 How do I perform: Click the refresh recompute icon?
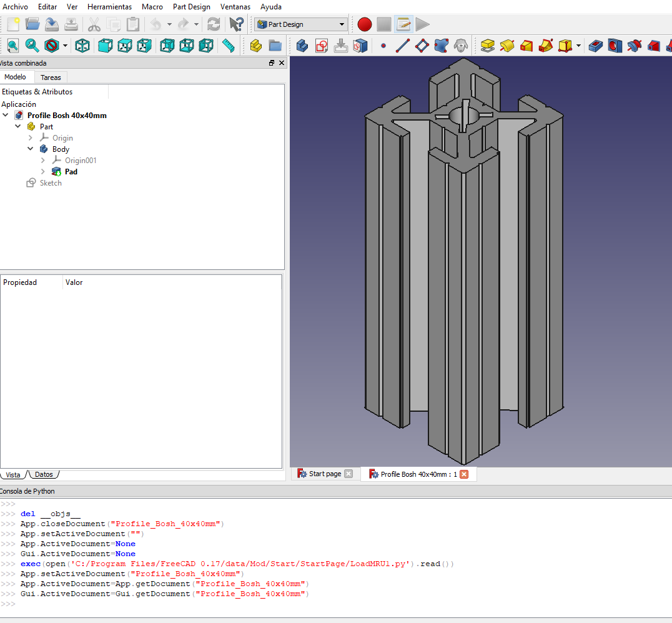(x=214, y=24)
